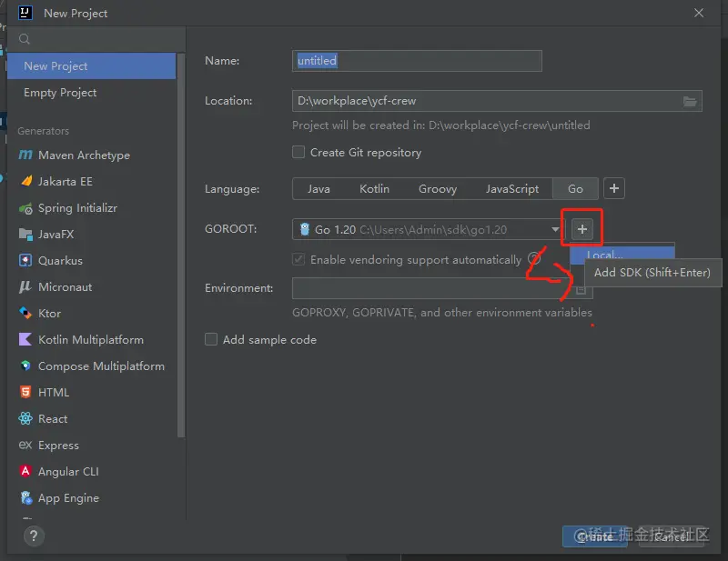Select Go language option
Viewport: 728px width, 561px height.
click(x=575, y=189)
